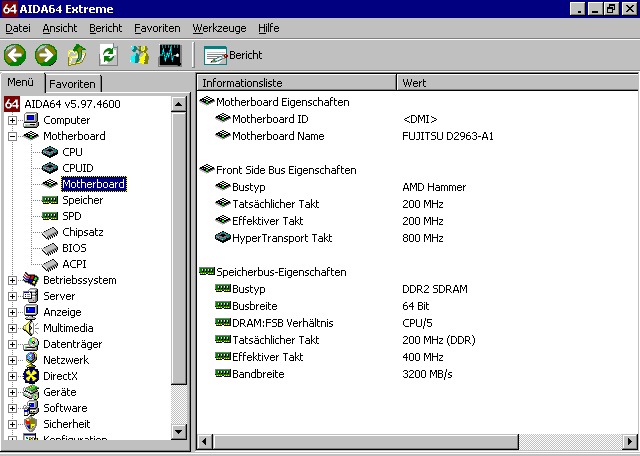Image resolution: width=640 pixels, height=456 pixels.
Task: Expand the Multimedia tree node
Action: 12,328
